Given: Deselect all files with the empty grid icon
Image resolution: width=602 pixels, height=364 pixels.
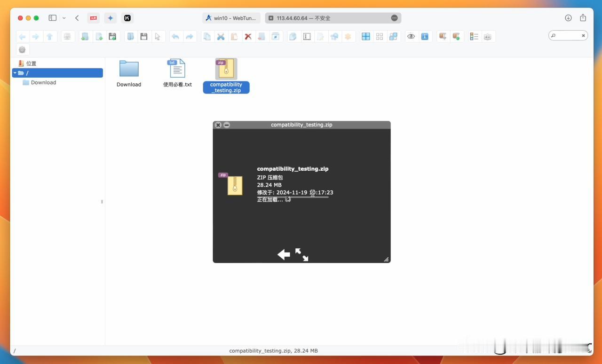Looking at the screenshot, I should 380,37.
